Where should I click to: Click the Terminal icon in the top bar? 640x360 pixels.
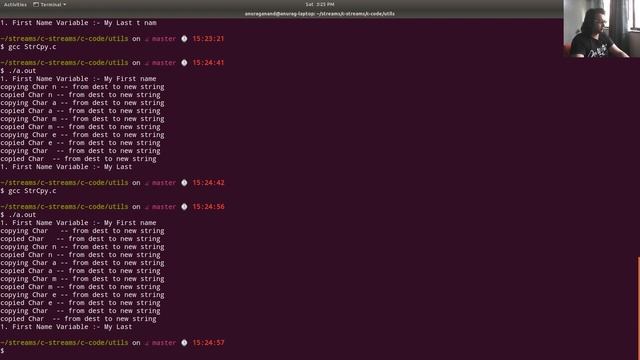(x=36, y=4)
